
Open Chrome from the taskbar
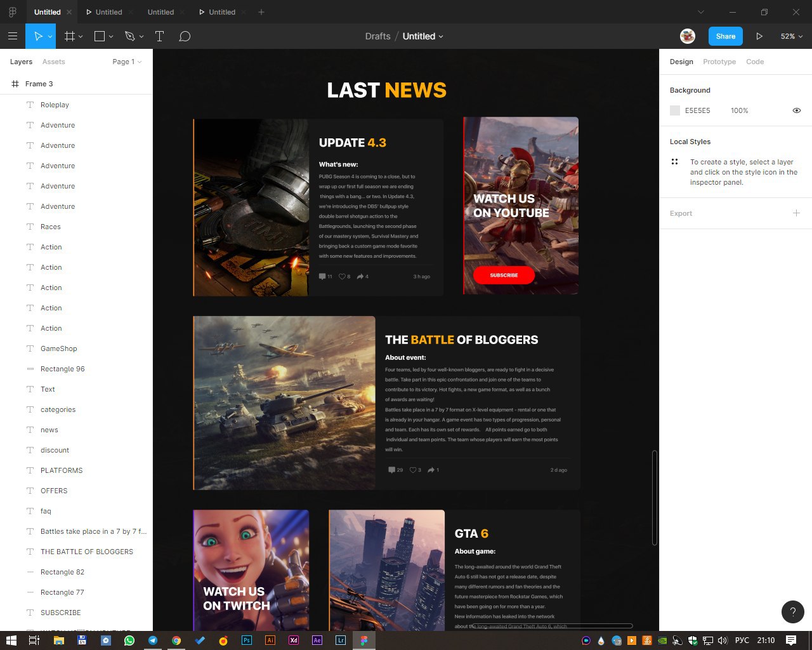(176, 640)
